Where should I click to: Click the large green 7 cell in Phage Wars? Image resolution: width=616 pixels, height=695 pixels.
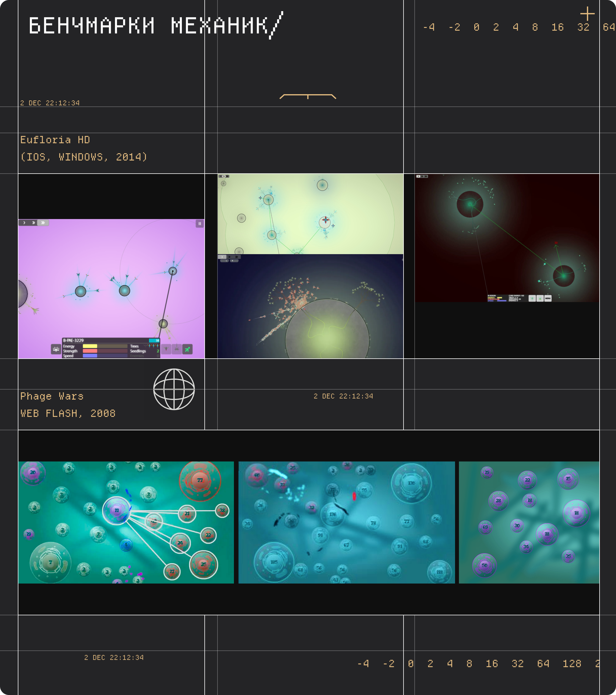click(51, 562)
